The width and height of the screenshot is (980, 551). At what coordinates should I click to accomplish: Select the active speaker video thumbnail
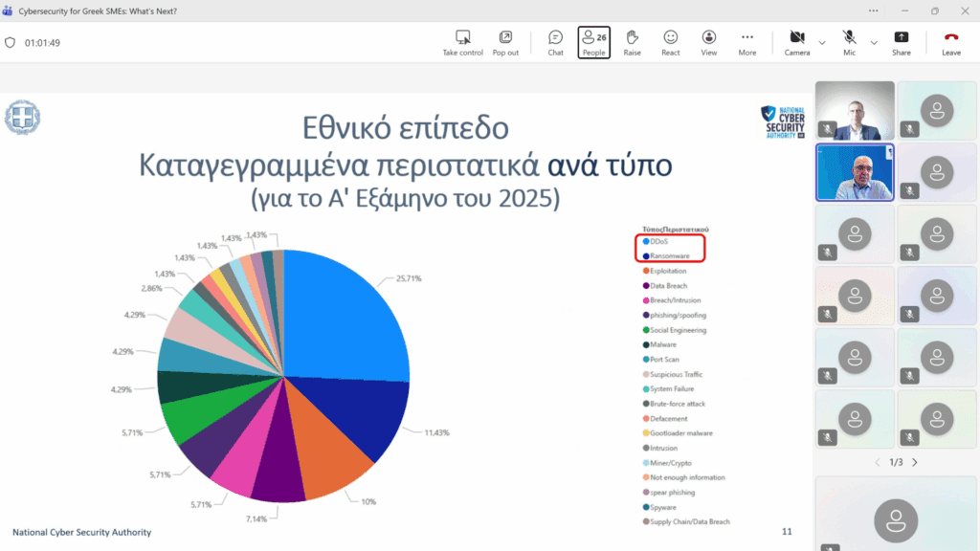pos(855,172)
